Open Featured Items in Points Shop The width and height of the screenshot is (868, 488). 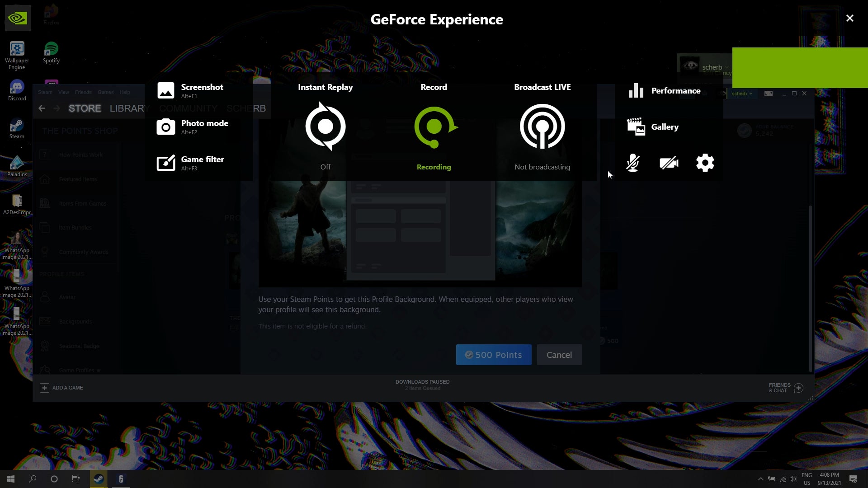(x=75, y=179)
